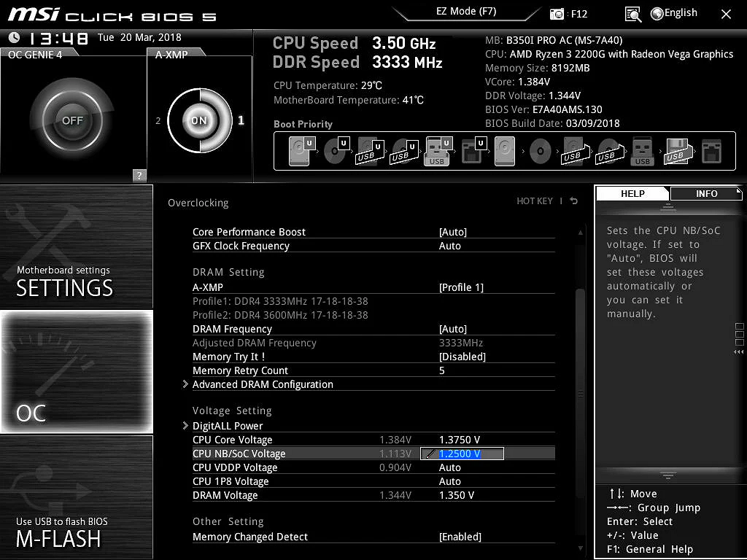The width and height of the screenshot is (747, 560).
Task: Click the settings list scrollbar thumb
Action: (580, 394)
